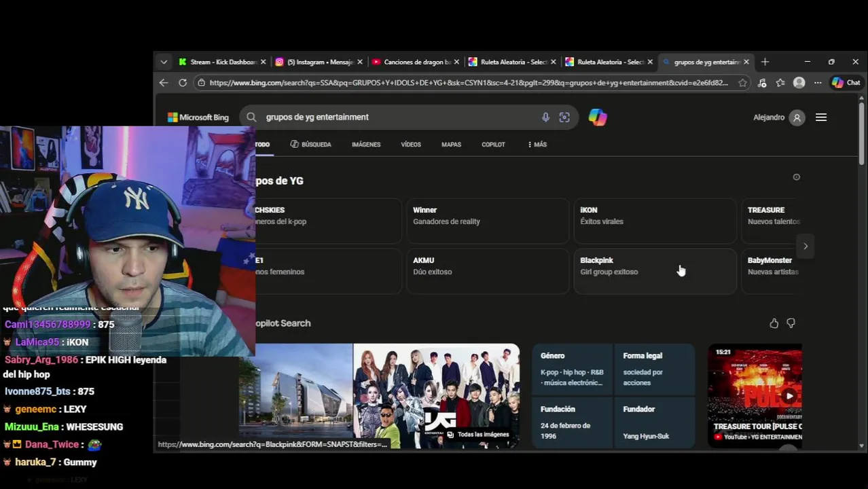This screenshot has height=489, width=868.
Task: Open the Bing hamburger menu
Action: click(x=821, y=117)
